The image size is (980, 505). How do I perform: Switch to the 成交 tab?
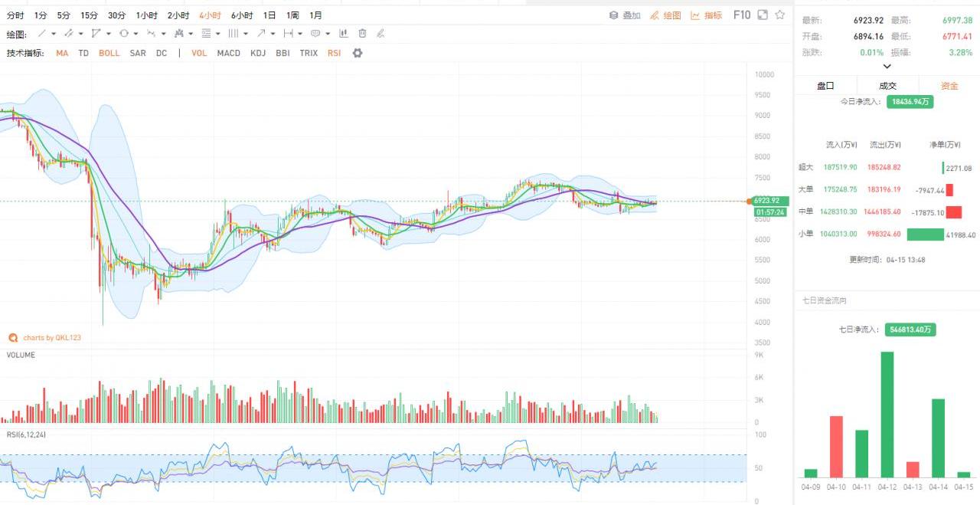pos(887,86)
